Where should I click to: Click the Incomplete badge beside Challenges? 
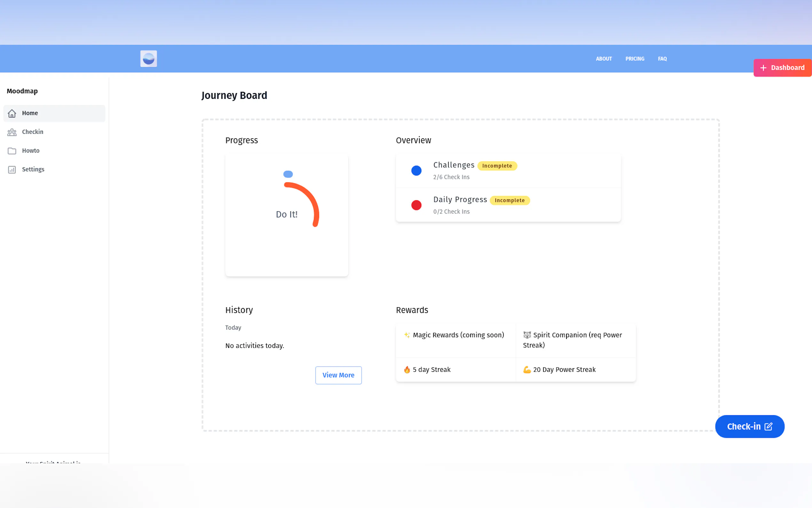497,166
